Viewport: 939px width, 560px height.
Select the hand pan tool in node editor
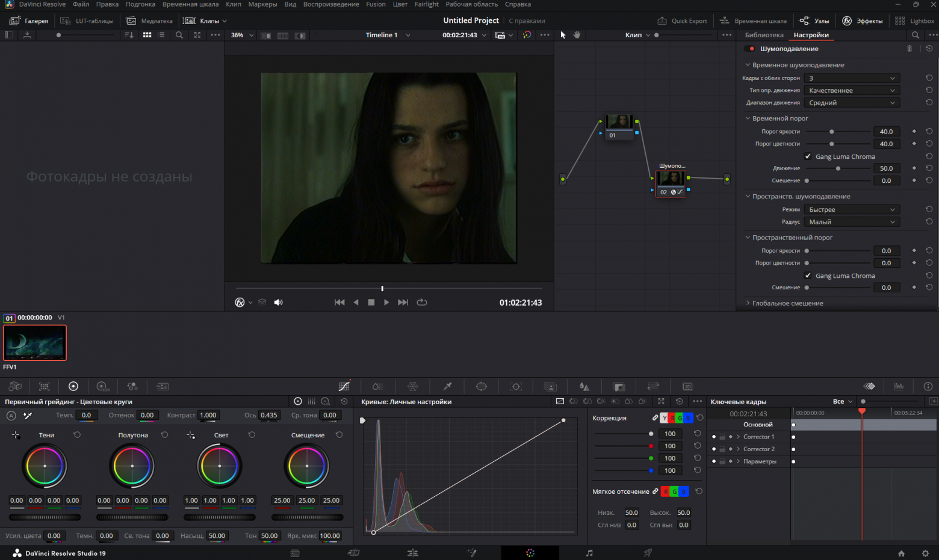[x=577, y=35]
